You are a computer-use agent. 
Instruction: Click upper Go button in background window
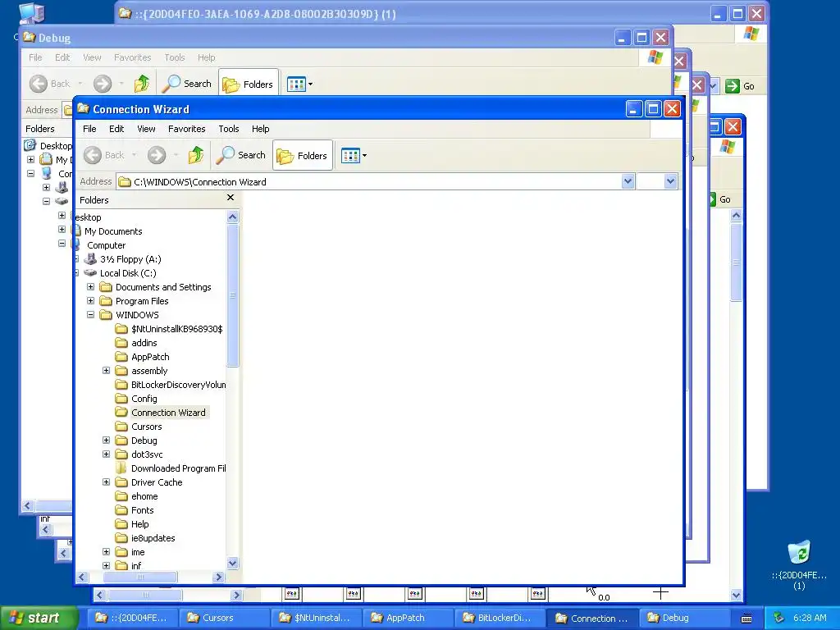[x=740, y=85]
